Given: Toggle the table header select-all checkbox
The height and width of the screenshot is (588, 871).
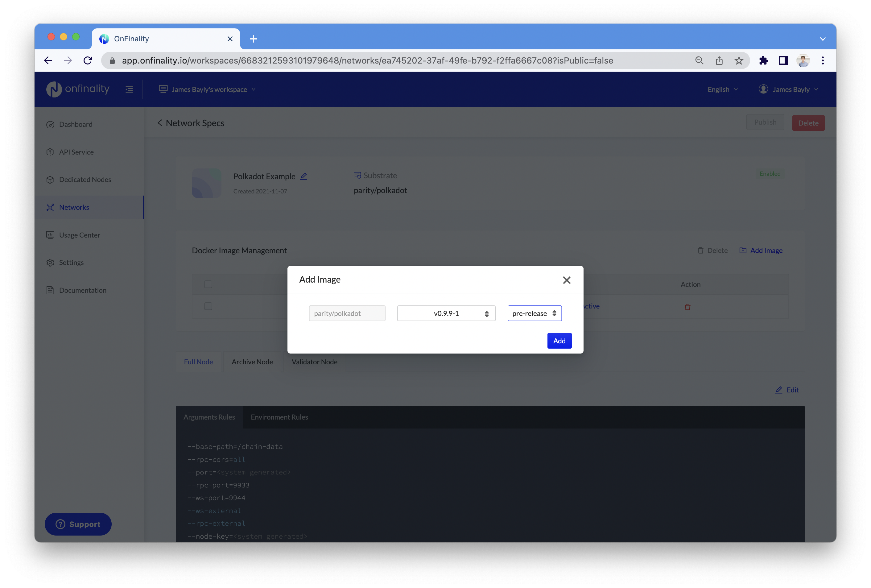Looking at the screenshot, I should pos(208,284).
